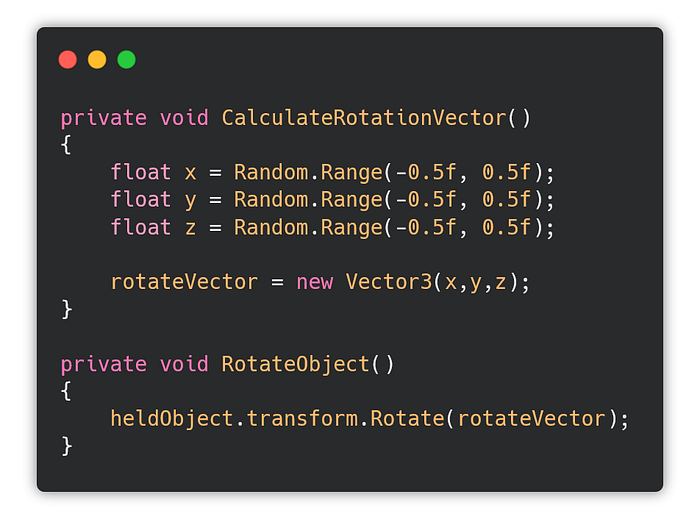Click the CalculateRotationVector method name
The image size is (700, 519).
(x=364, y=117)
